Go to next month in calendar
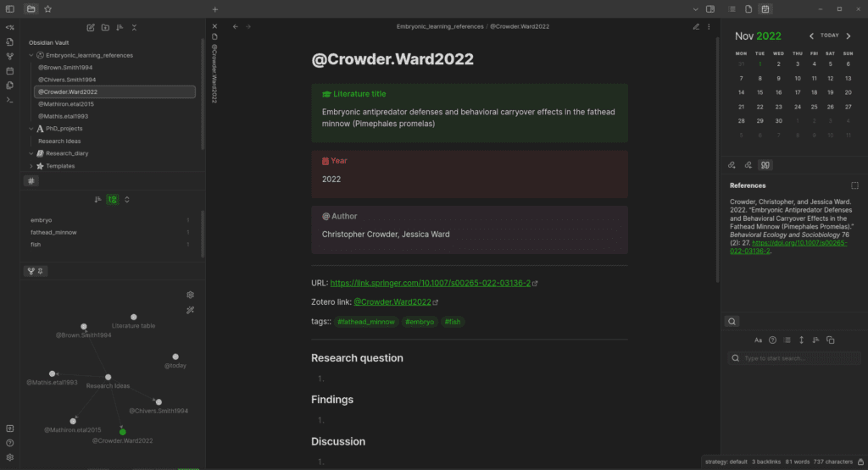The height and width of the screenshot is (470, 868). click(848, 36)
